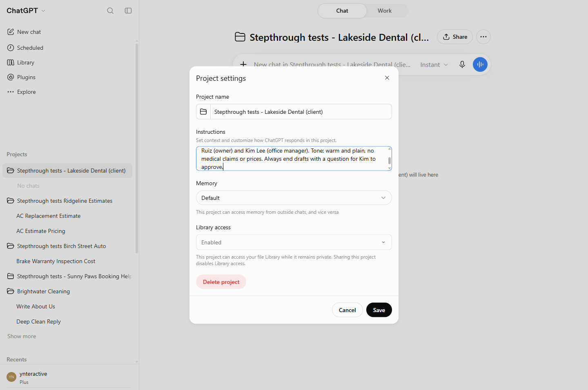This screenshot has height=390, width=588.
Task: Click the folder icon next to project title
Action: [240, 37]
